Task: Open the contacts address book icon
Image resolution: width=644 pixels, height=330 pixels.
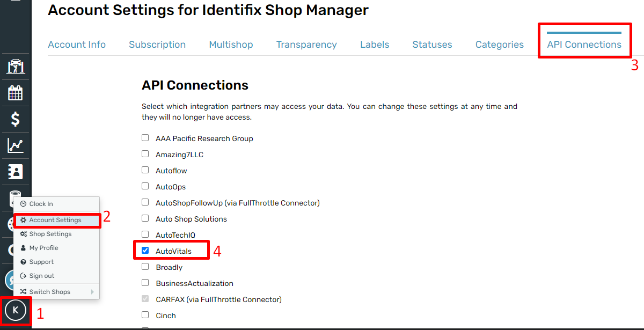Action: tap(16, 172)
